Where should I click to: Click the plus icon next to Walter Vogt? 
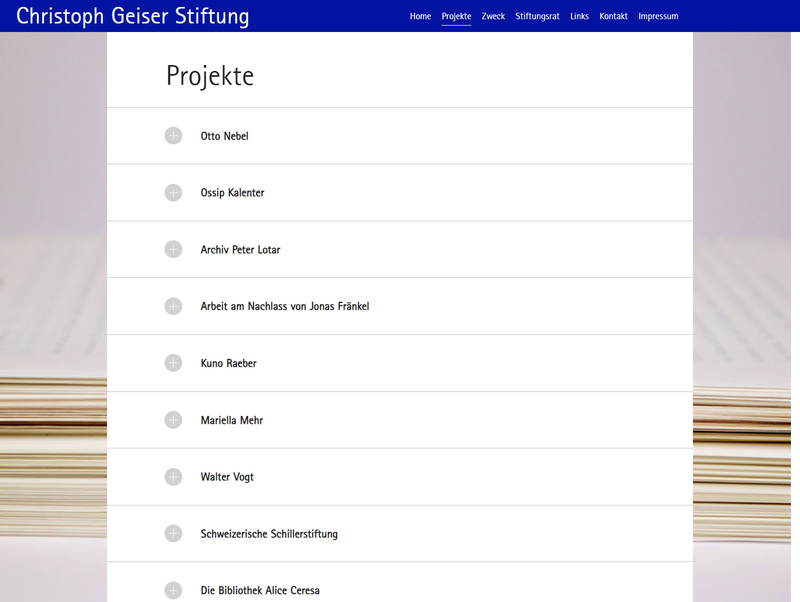click(x=173, y=477)
